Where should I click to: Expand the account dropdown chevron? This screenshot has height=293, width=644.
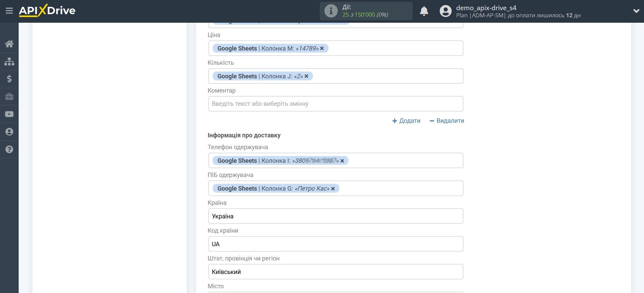(636, 11)
